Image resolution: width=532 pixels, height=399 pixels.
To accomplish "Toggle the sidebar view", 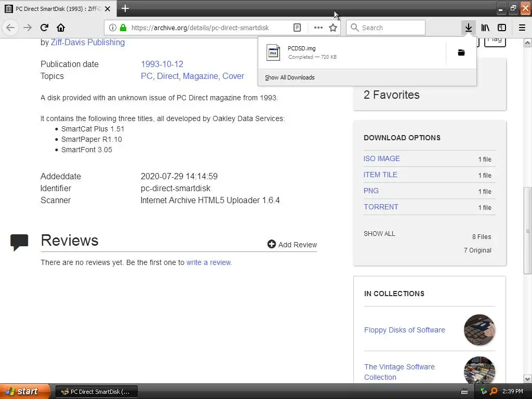I will point(502,28).
